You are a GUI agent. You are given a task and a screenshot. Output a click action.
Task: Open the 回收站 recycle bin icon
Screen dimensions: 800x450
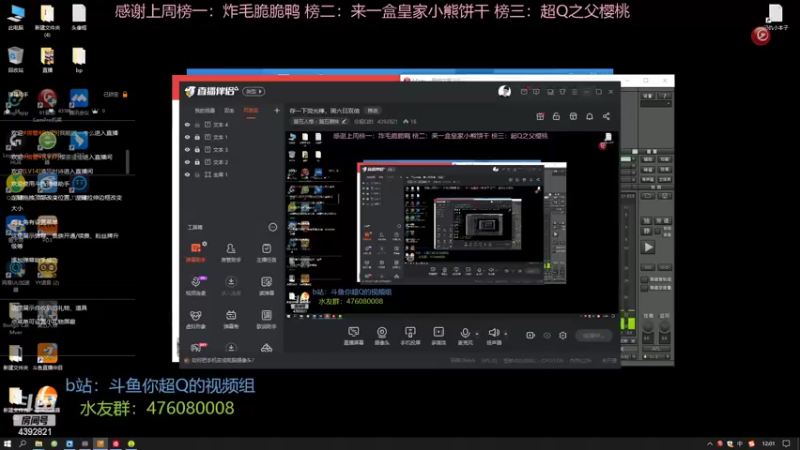(16, 59)
